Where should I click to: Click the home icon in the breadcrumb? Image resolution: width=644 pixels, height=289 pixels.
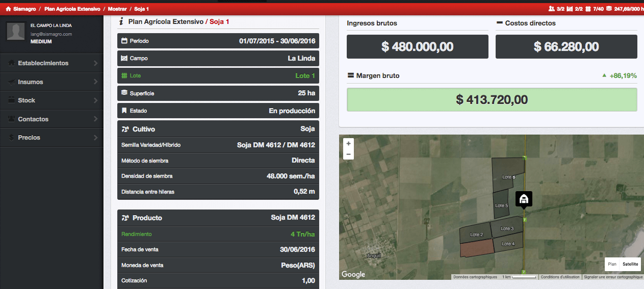(8, 9)
